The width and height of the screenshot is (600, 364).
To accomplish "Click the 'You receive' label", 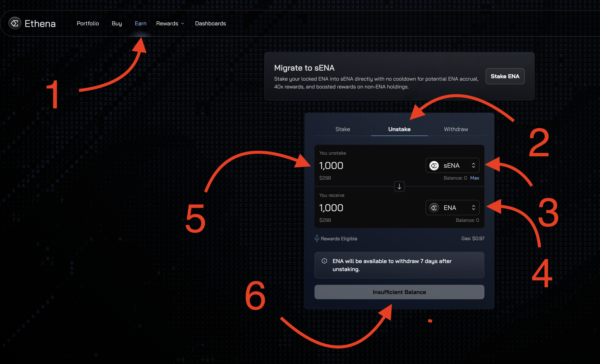I will pos(332,195).
